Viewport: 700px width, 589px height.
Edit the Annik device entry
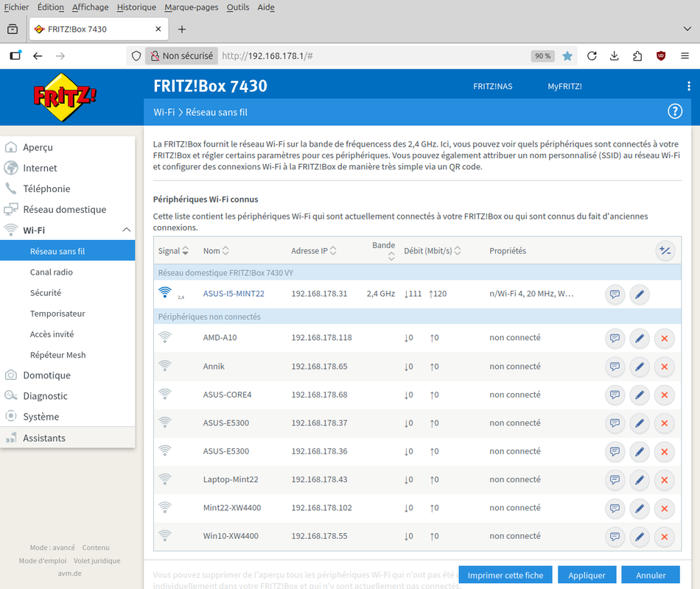tap(640, 367)
